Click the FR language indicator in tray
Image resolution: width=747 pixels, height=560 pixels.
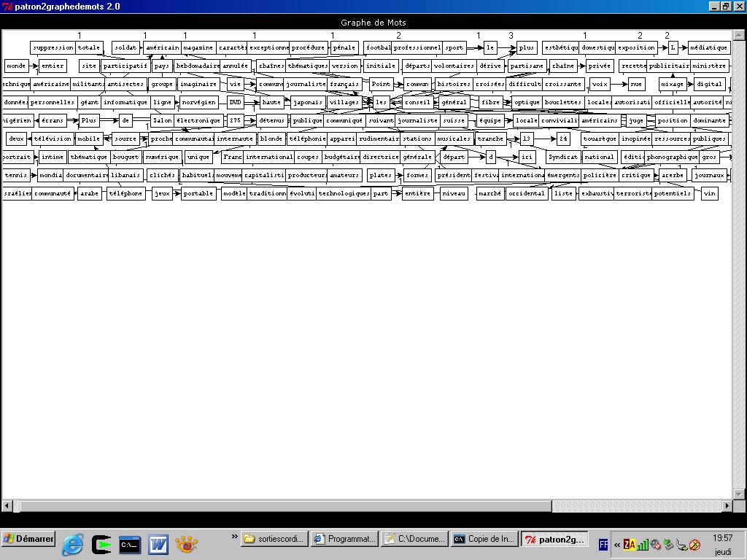coord(603,544)
